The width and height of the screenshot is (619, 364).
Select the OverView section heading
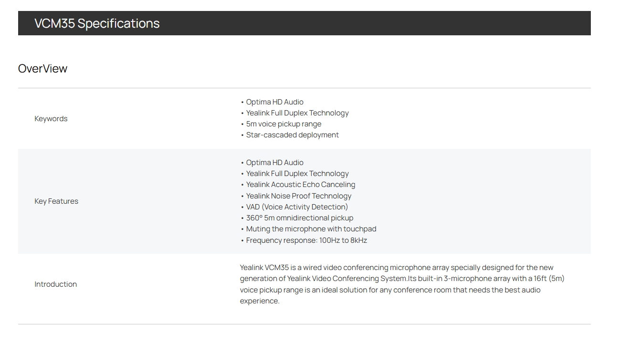click(42, 69)
